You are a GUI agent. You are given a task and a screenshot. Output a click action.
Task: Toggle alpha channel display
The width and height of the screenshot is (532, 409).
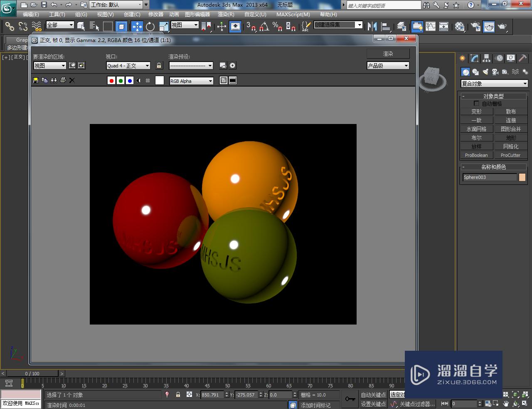[x=139, y=81]
